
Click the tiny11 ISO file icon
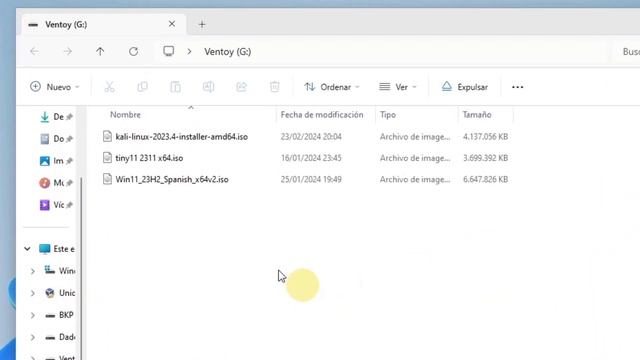click(107, 158)
